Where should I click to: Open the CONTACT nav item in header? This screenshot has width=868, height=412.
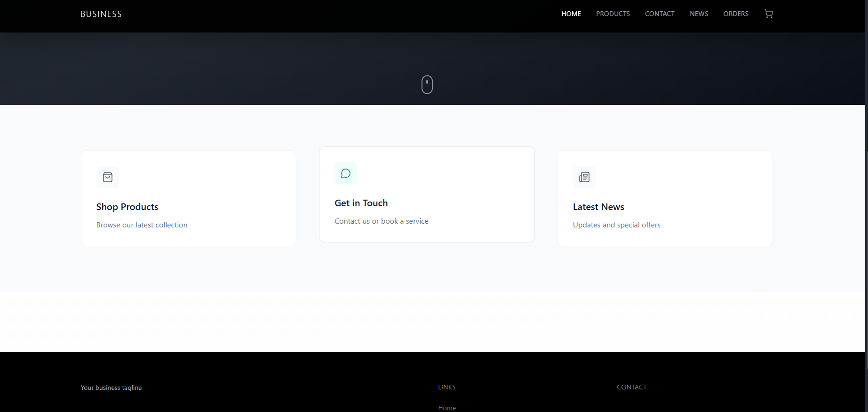point(660,14)
